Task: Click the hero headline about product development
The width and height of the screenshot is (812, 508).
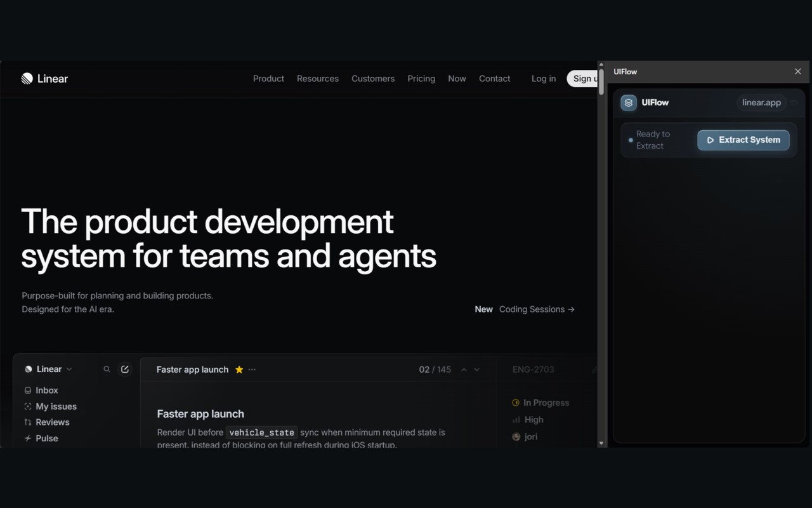Action: (229, 239)
